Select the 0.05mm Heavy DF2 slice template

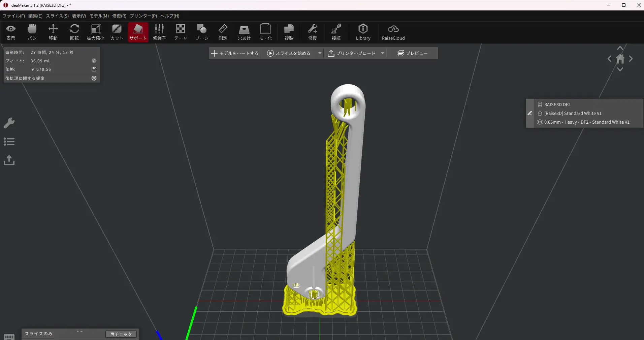(x=586, y=122)
